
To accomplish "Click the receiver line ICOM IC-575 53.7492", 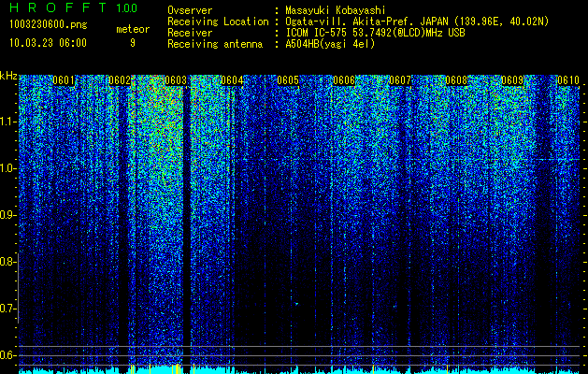I will pyautogui.click(x=375, y=33).
